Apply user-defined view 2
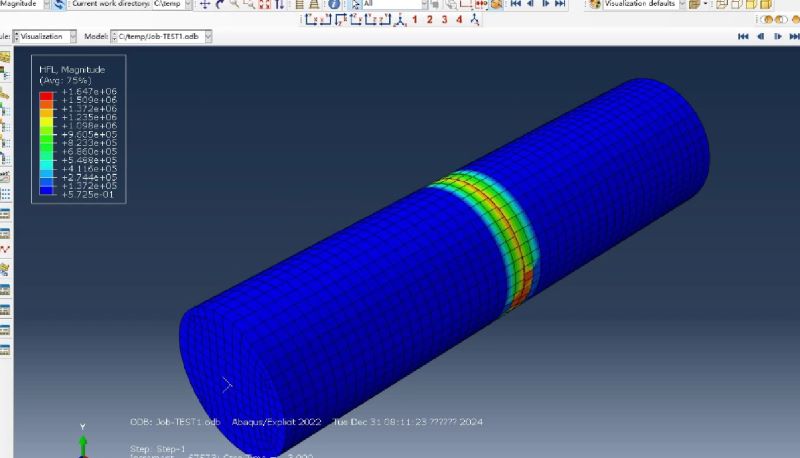This screenshot has width=800, height=458. (430, 20)
